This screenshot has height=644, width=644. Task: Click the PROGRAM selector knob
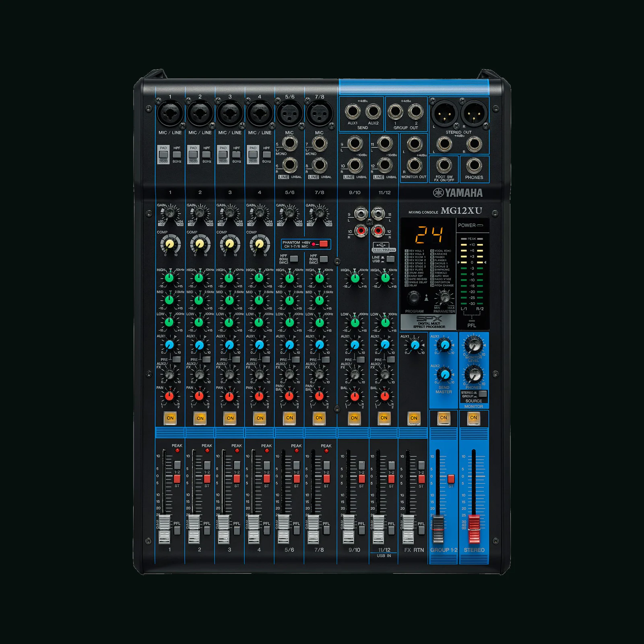tap(413, 298)
